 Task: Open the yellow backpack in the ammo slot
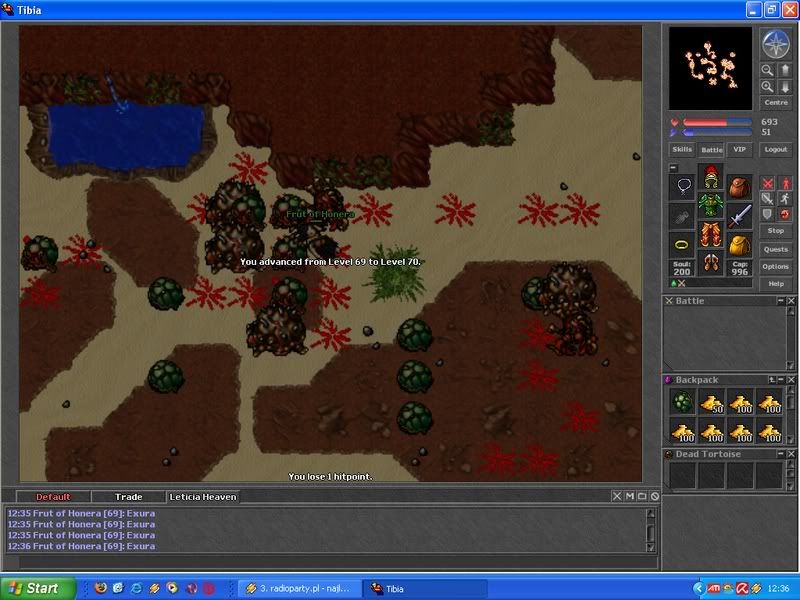coord(739,245)
